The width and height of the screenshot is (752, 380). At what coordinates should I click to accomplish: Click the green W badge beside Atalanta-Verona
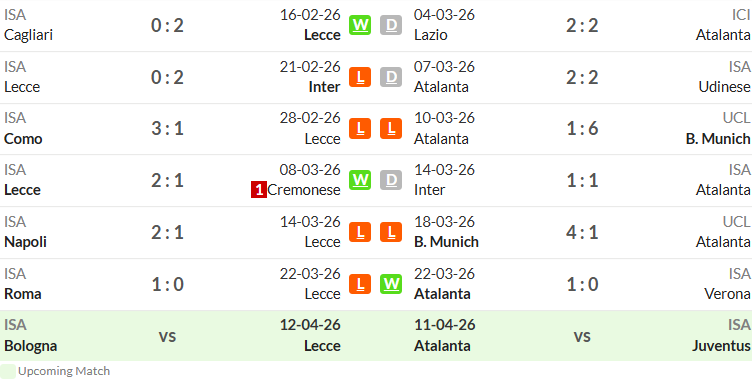coord(391,284)
